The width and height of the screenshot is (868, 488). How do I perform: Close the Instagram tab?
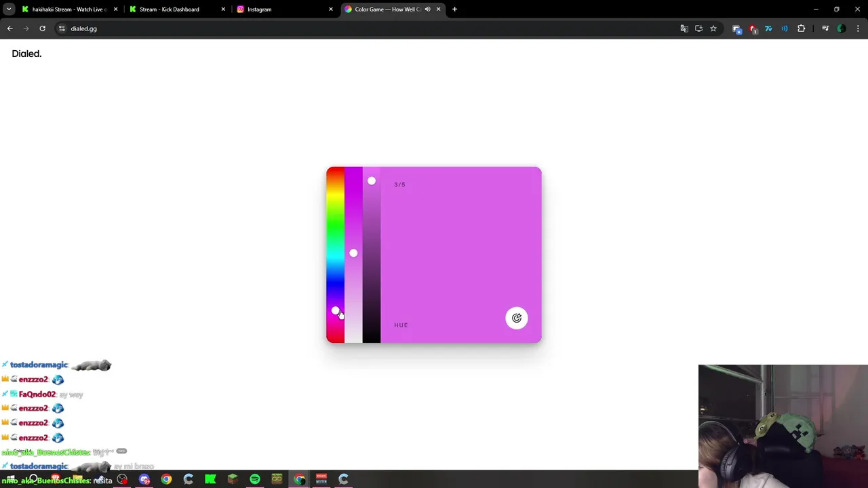331,9
